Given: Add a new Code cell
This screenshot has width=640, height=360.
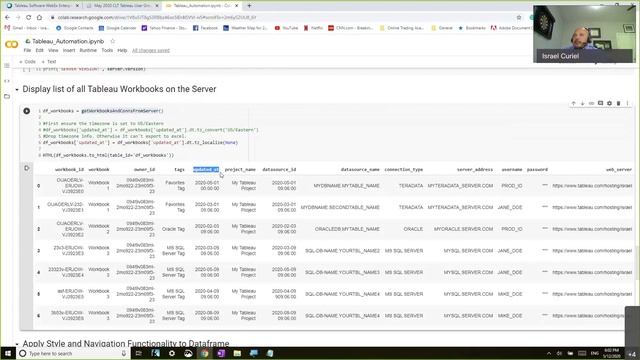Looking at the screenshot, I should (x=27, y=62).
